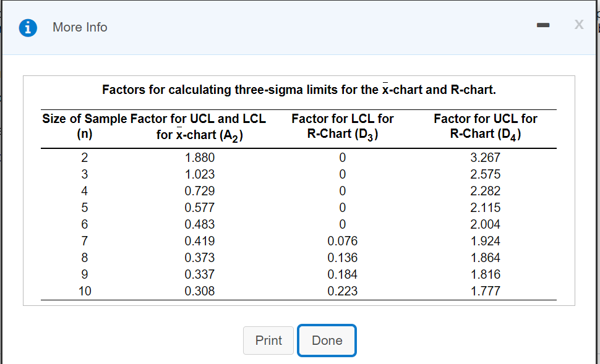Image resolution: width=600 pixels, height=364 pixels.
Task: Close the More Info dialog with X
Action: [x=579, y=25]
